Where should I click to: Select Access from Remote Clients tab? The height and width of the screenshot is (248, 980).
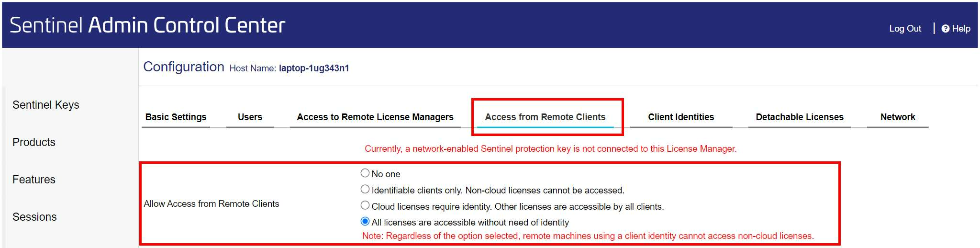coord(545,117)
